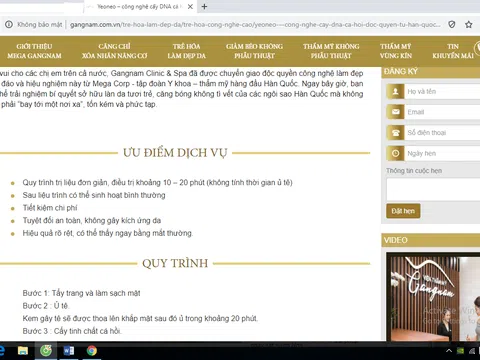This screenshot has width=480, height=360.
Task: Click the text "Bước 2 : Ủ tê."
Action: (x=46, y=306)
